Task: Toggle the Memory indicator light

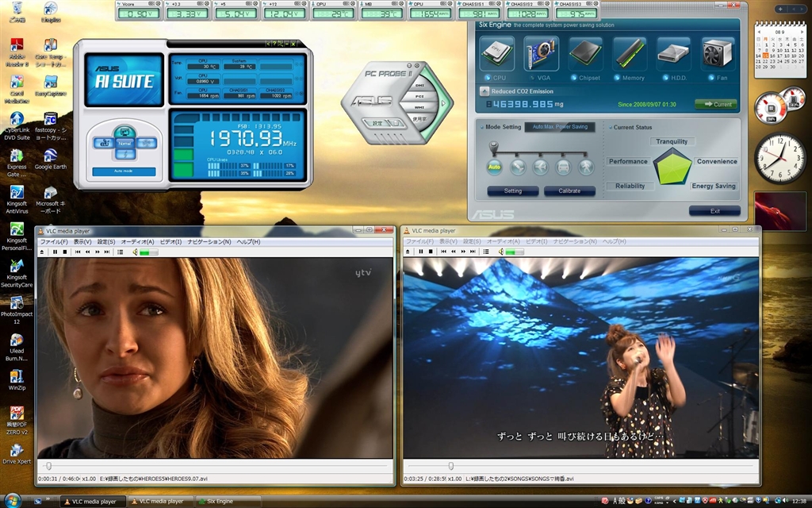Action: pos(617,78)
